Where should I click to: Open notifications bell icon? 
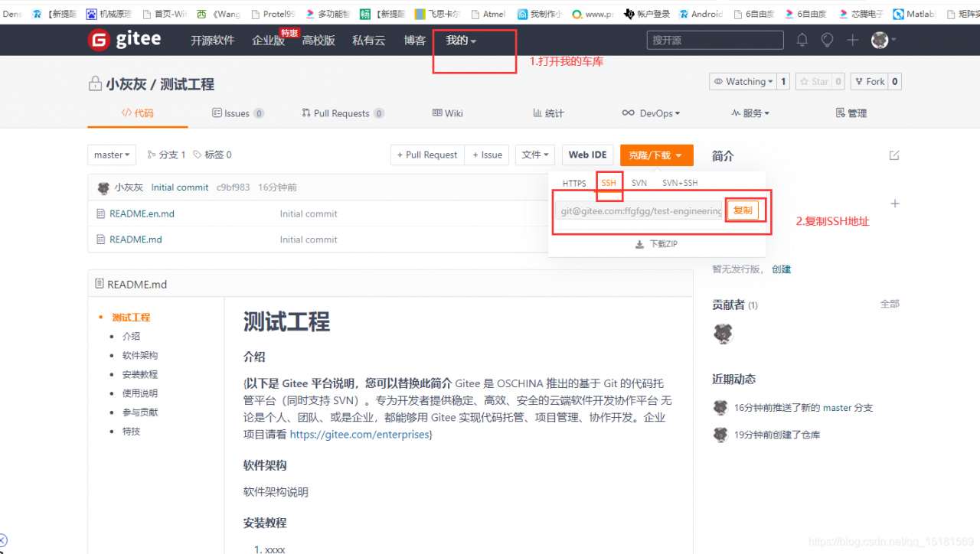point(802,40)
